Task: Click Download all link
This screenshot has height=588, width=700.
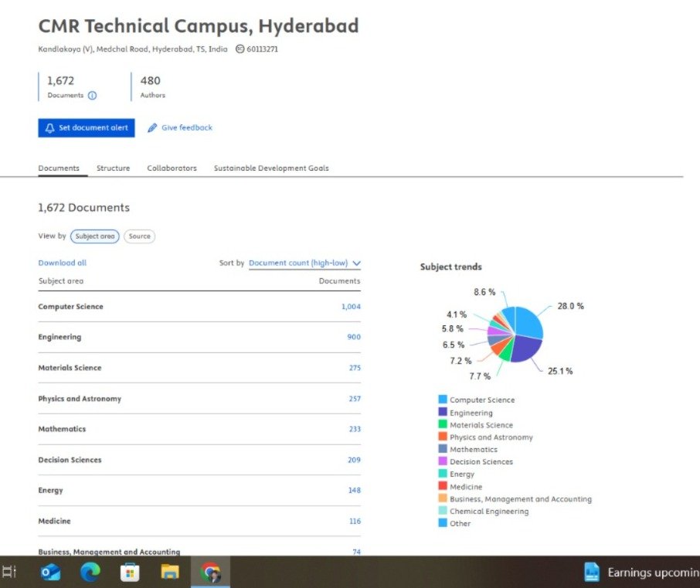Action: [62, 263]
